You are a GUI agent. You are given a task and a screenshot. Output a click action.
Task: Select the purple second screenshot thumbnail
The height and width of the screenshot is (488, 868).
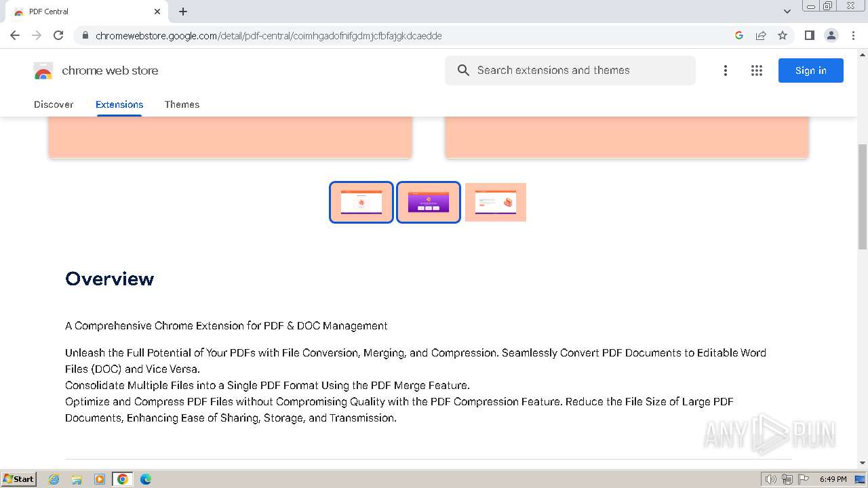429,202
